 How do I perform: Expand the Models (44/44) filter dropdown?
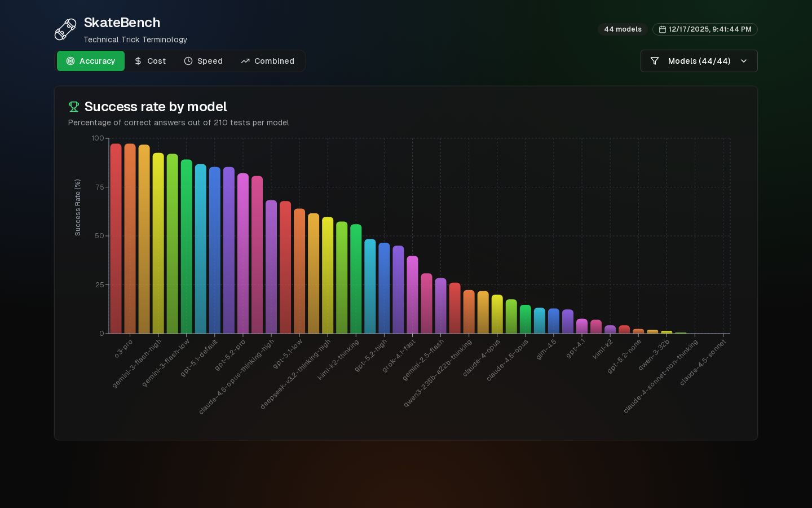coord(699,61)
